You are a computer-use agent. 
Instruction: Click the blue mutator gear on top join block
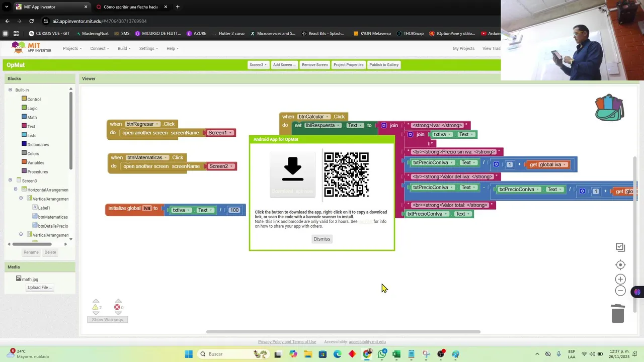coord(384,125)
